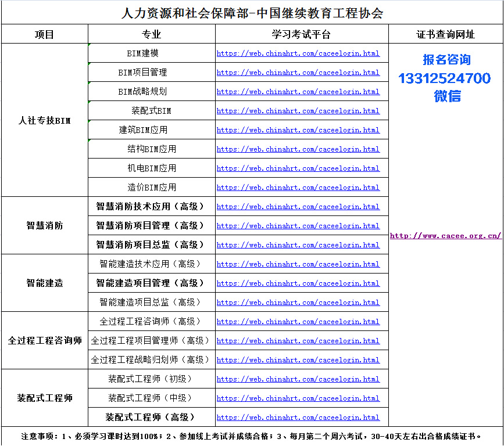
Task: Click the title 人力资源和社会保障部-中国继续教育工程协会
Action: [x=252, y=13]
